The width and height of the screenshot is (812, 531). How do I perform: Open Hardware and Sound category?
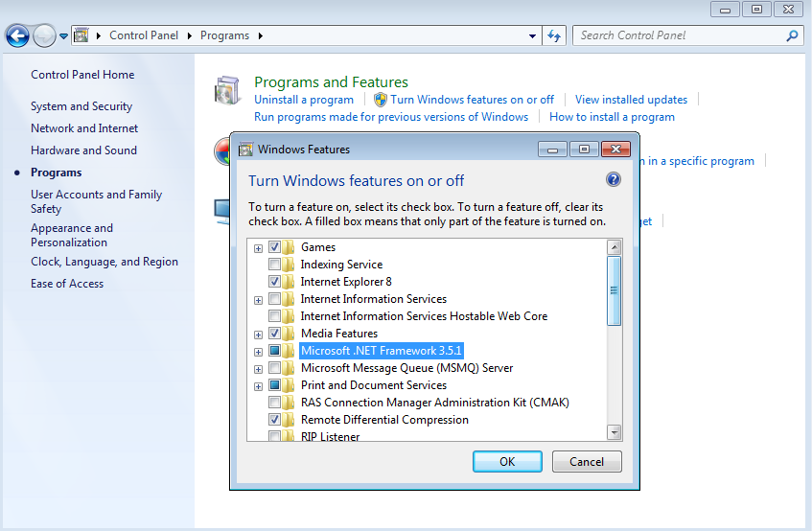pos(84,150)
